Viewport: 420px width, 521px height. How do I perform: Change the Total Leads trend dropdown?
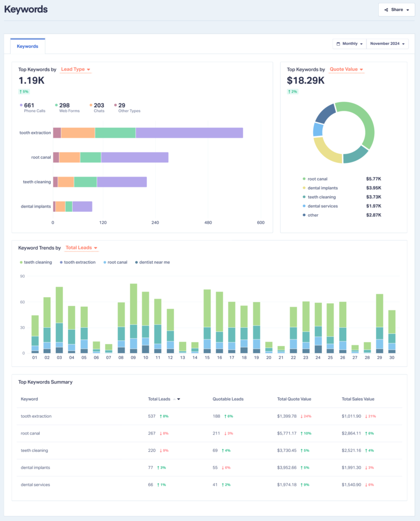coord(81,248)
